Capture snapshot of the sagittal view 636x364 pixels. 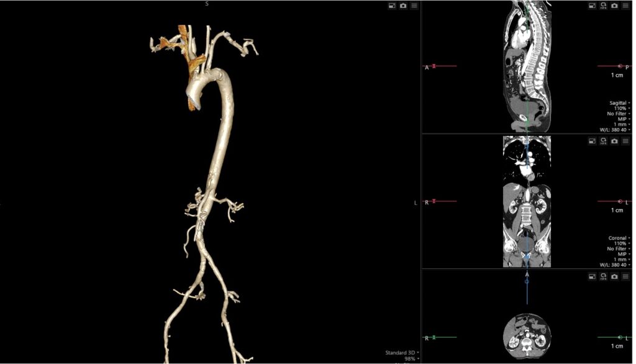pos(614,6)
